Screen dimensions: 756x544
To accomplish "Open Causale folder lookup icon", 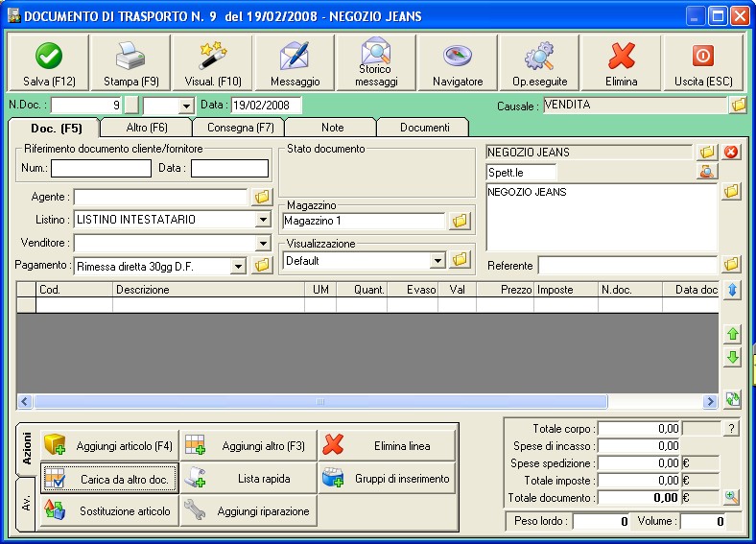I will coord(738,105).
